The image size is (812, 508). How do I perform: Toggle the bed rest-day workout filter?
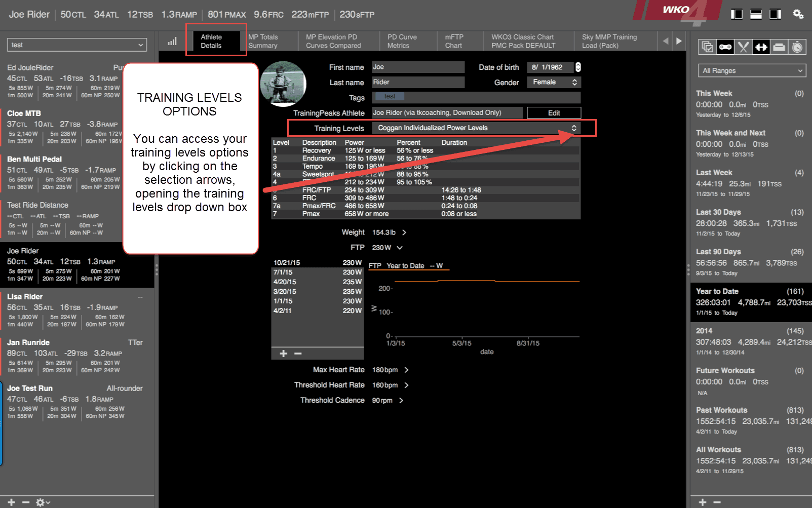tap(779, 47)
